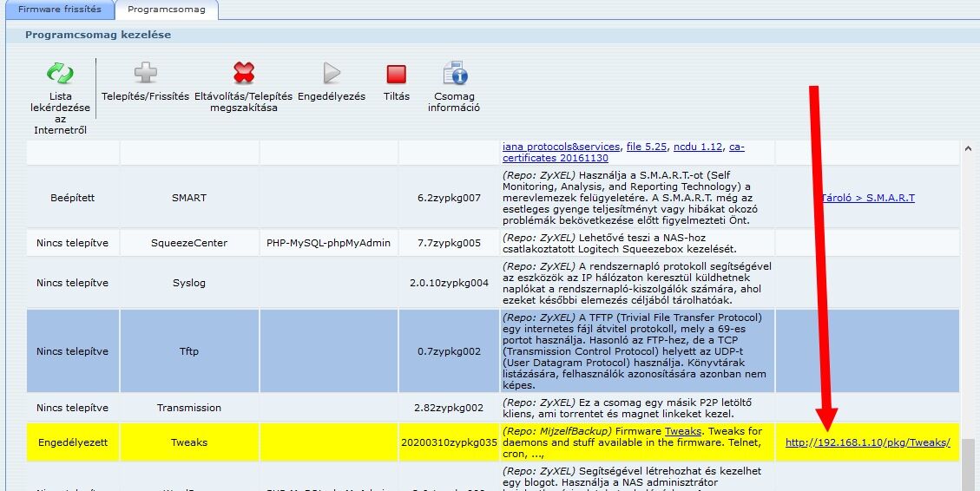The image size is (980, 491).
Task: Click the Tweaks link in description
Action: [682, 431]
